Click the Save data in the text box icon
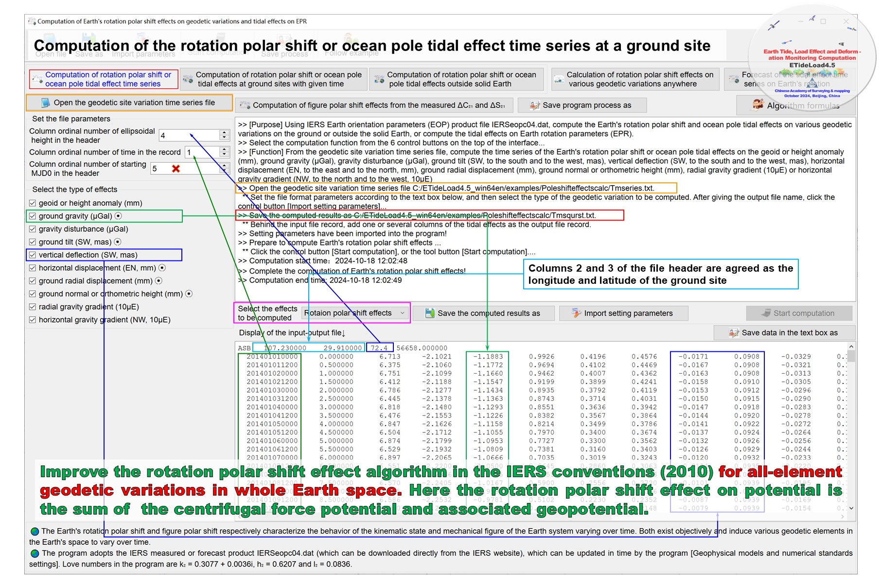 pyautogui.click(x=734, y=333)
